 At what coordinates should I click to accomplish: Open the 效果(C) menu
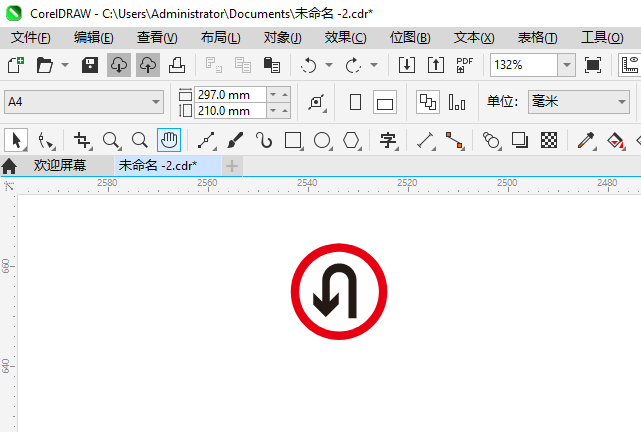(345, 38)
